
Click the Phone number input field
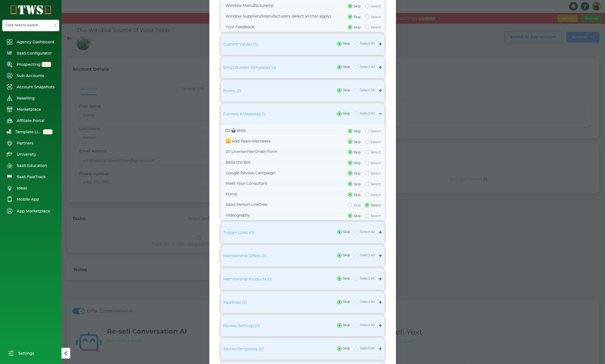144,182
